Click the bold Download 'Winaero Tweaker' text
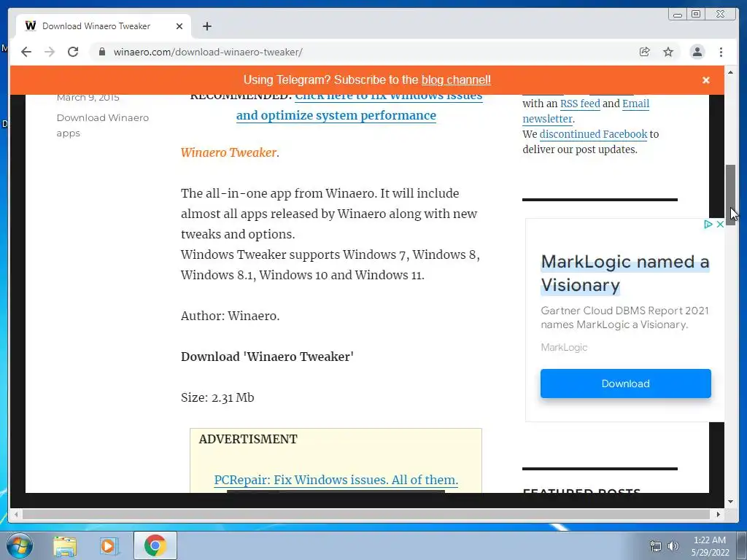747x560 pixels. 267,357
